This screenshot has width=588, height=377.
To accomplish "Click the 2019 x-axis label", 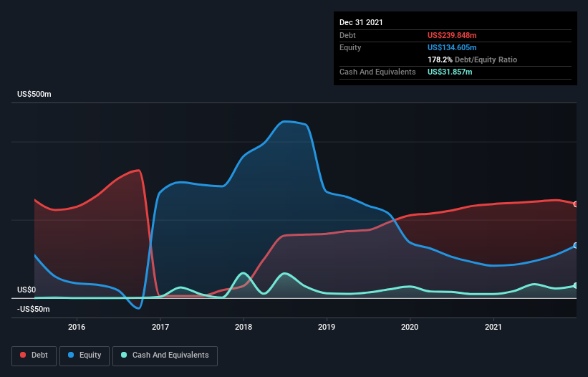I will pyautogui.click(x=327, y=327).
